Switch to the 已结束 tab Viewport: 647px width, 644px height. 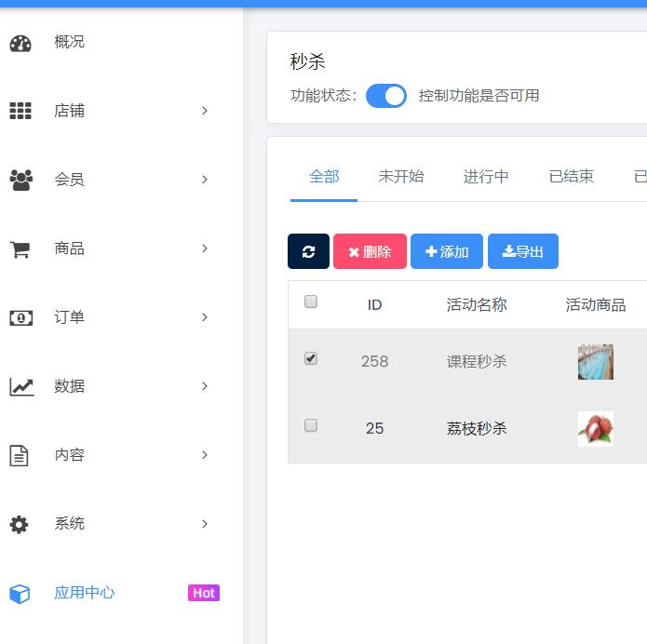pyautogui.click(x=571, y=177)
